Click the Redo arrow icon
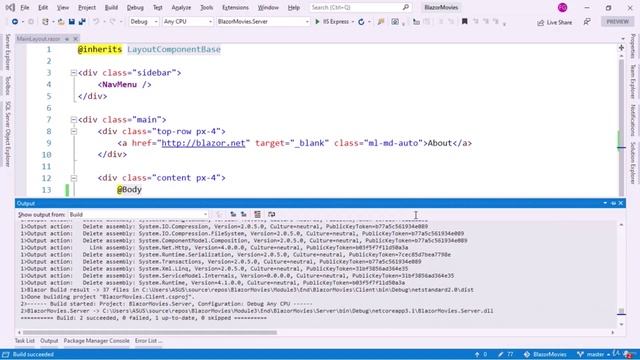Image resolution: width=640 pixels, height=360 pixels. (113, 22)
